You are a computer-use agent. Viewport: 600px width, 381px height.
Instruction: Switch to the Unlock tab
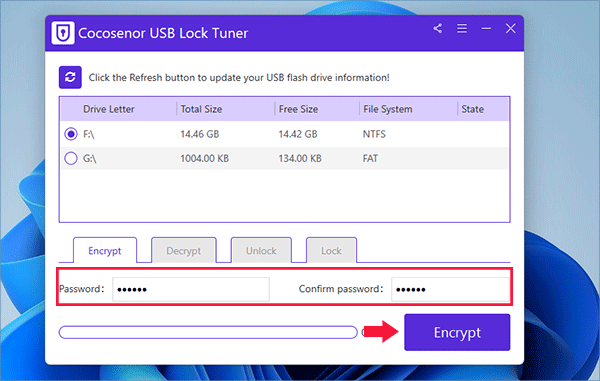[261, 251]
